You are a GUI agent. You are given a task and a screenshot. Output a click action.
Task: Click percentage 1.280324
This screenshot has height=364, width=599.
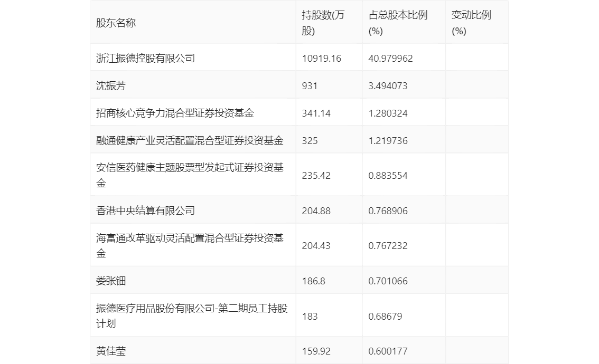388,113
